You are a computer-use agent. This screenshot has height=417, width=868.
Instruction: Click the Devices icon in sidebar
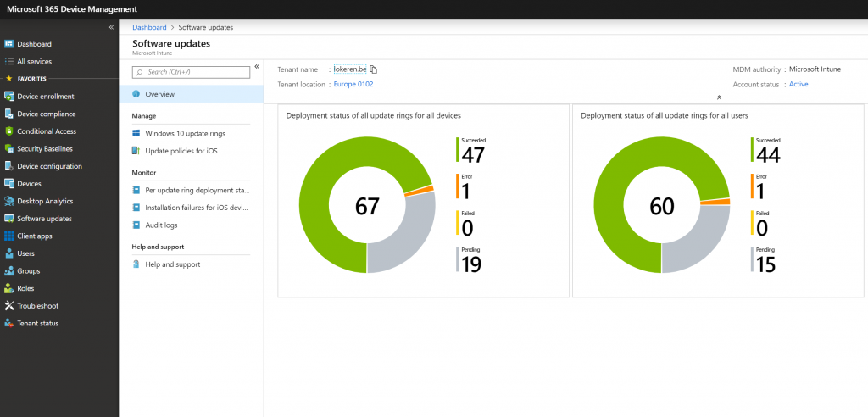tap(8, 183)
